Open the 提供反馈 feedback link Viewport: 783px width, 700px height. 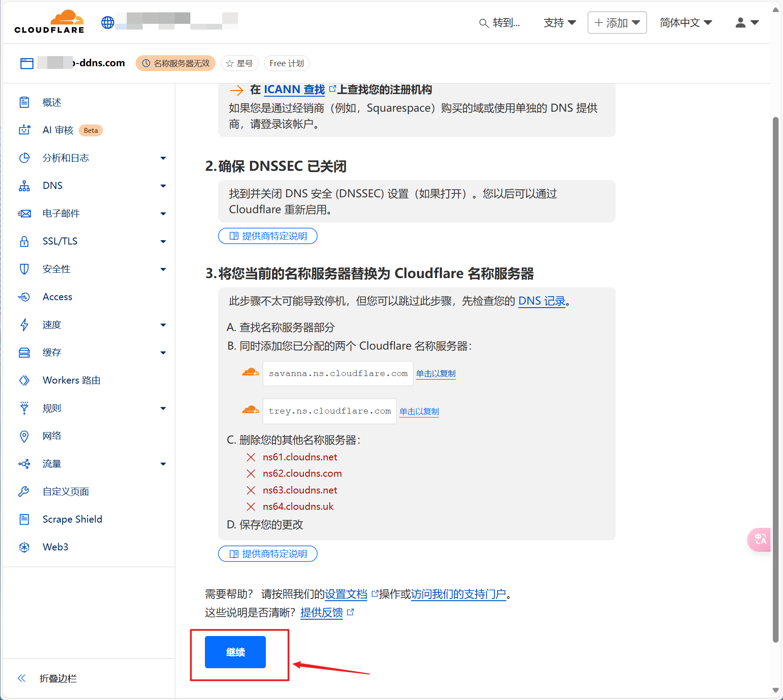click(322, 613)
